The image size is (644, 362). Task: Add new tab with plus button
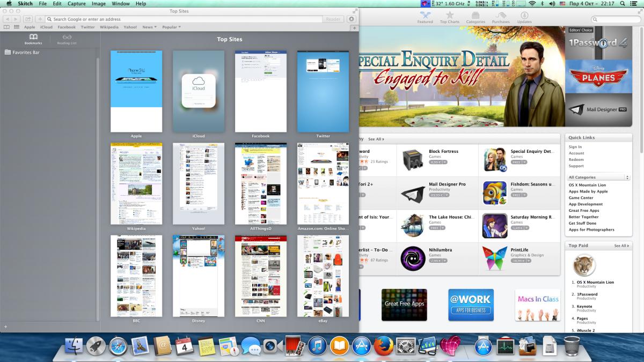(x=354, y=27)
